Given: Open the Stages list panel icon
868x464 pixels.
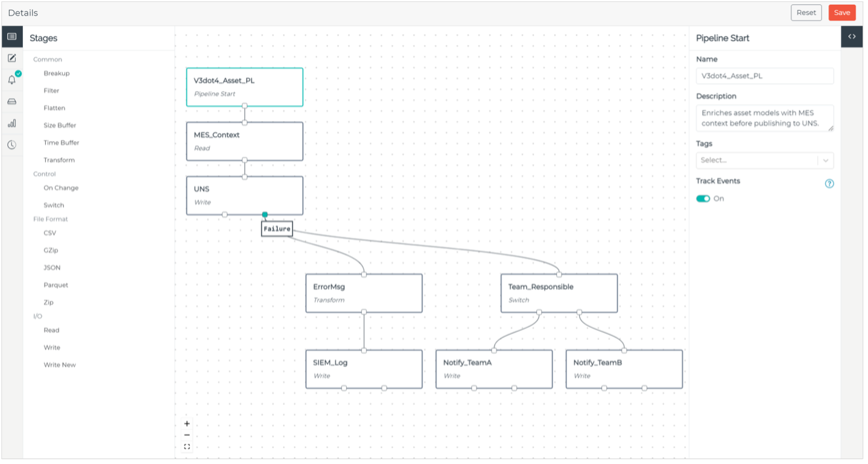Looking at the screenshot, I should click(11, 37).
